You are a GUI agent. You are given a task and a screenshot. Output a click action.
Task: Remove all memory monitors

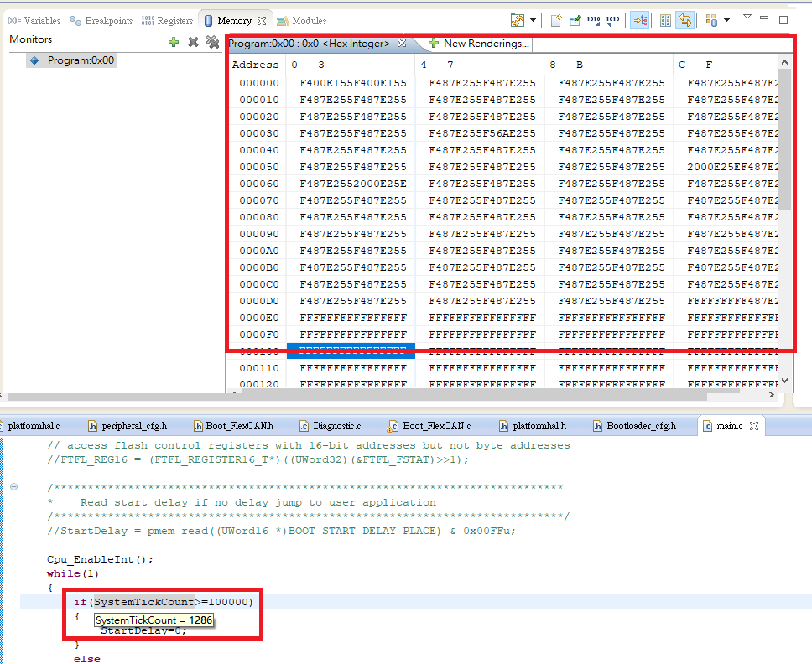212,42
